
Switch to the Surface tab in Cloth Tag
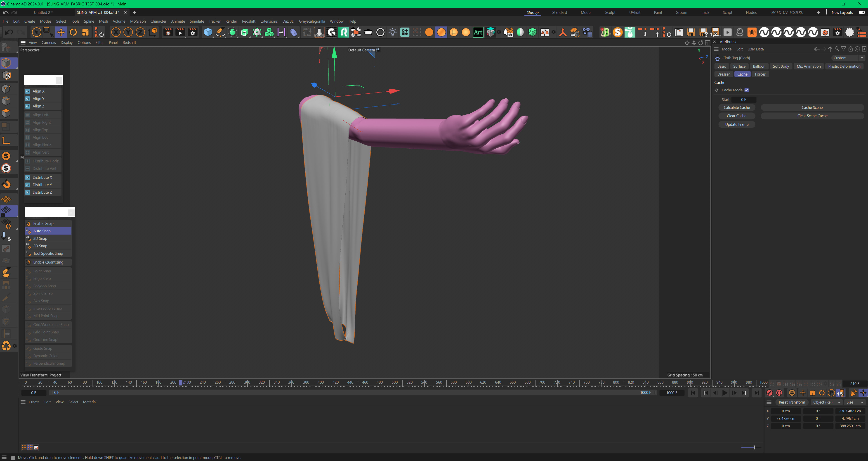(739, 67)
